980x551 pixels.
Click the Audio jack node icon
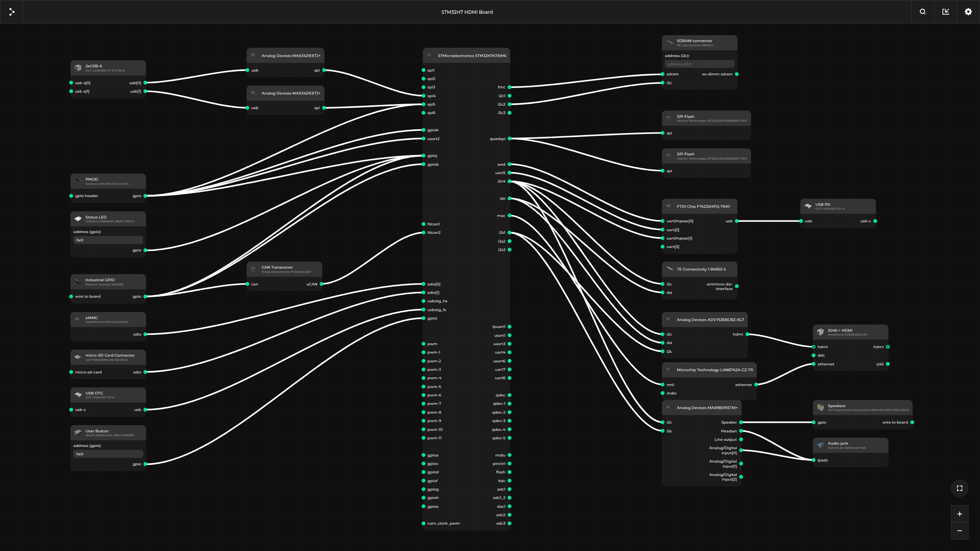pyautogui.click(x=820, y=445)
